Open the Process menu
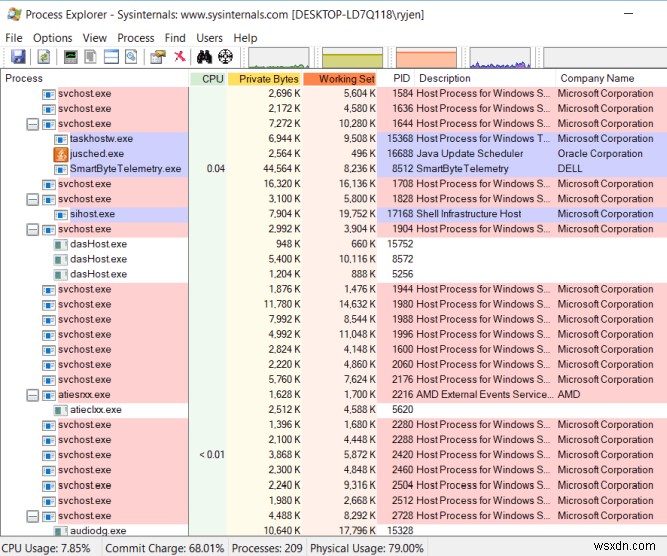Viewport: 667px width, 556px height. tap(136, 38)
